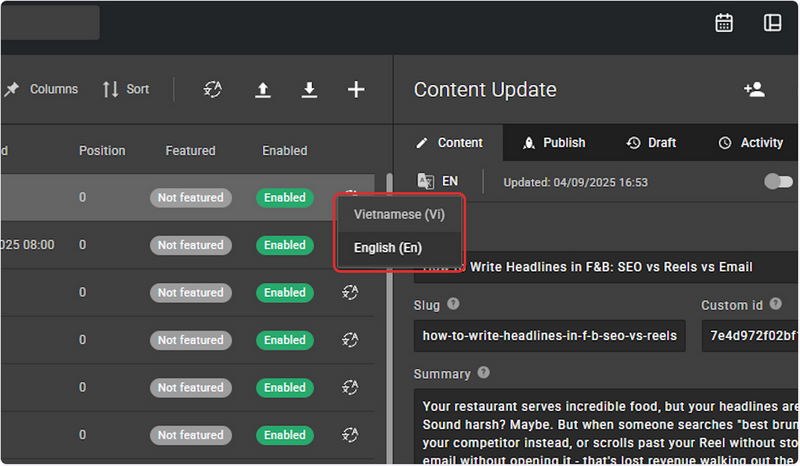Add a new item with plus icon
The height and width of the screenshot is (466, 800).
click(356, 90)
